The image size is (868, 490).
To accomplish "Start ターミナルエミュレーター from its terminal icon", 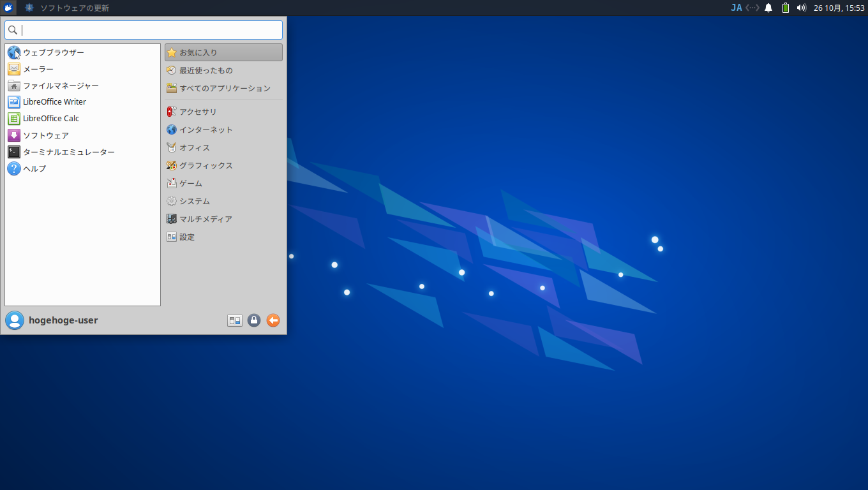I will pyautogui.click(x=14, y=152).
